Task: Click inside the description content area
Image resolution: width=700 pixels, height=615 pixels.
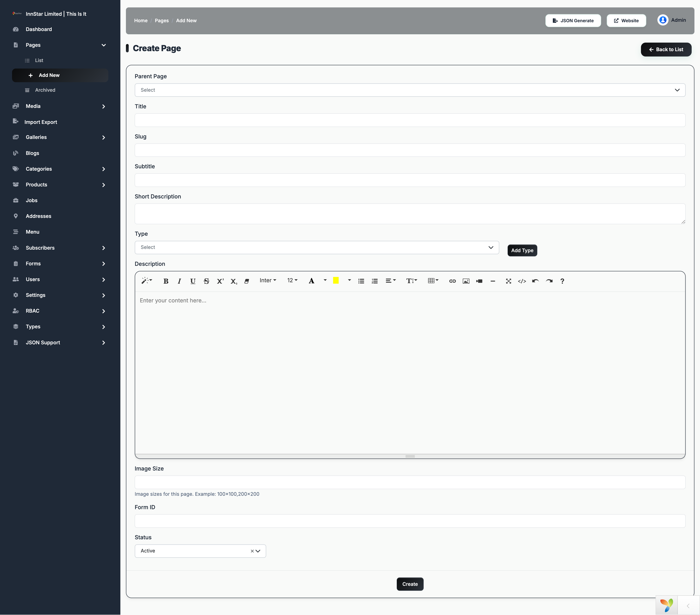Action: (x=410, y=373)
